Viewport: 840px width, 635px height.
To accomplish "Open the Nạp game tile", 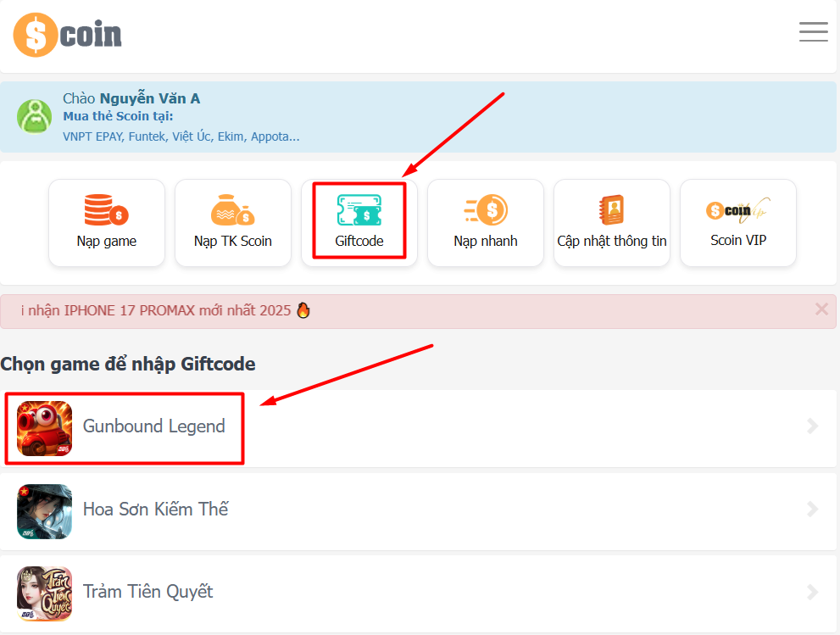I will click(107, 222).
